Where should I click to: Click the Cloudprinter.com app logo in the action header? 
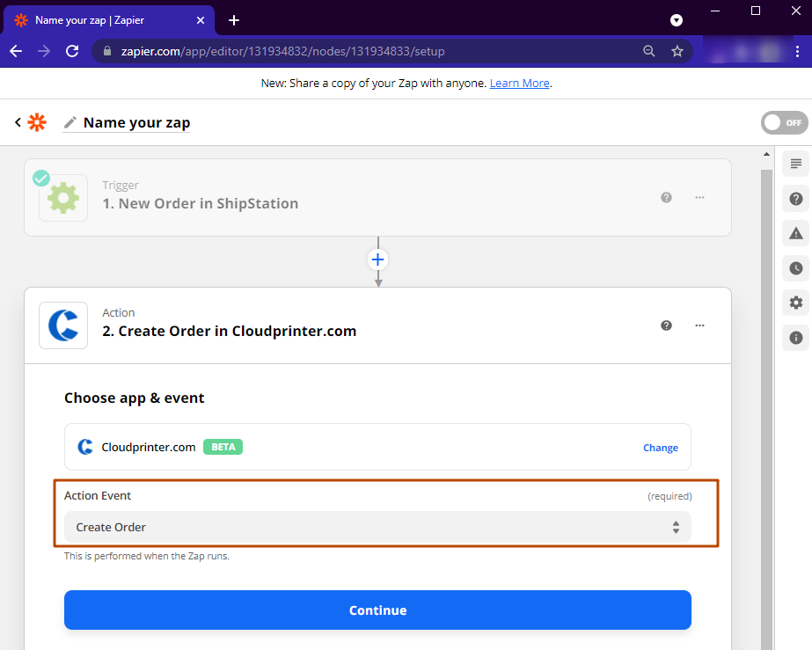coord(63,325)
